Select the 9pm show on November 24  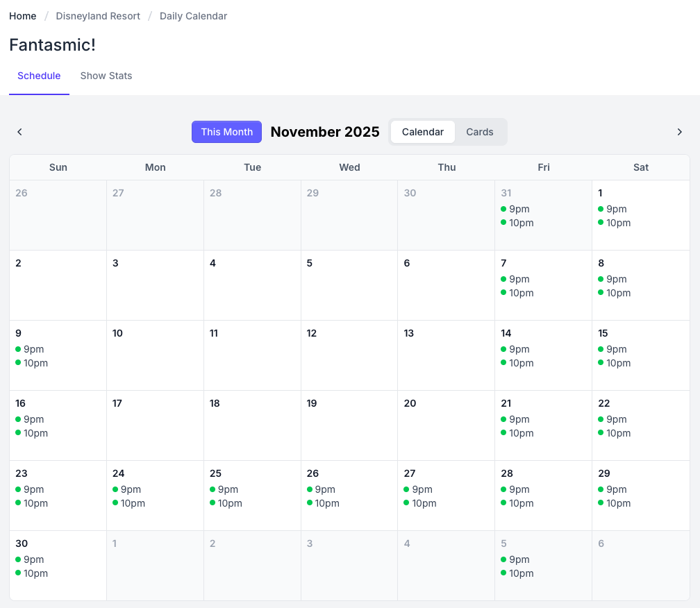131,489
